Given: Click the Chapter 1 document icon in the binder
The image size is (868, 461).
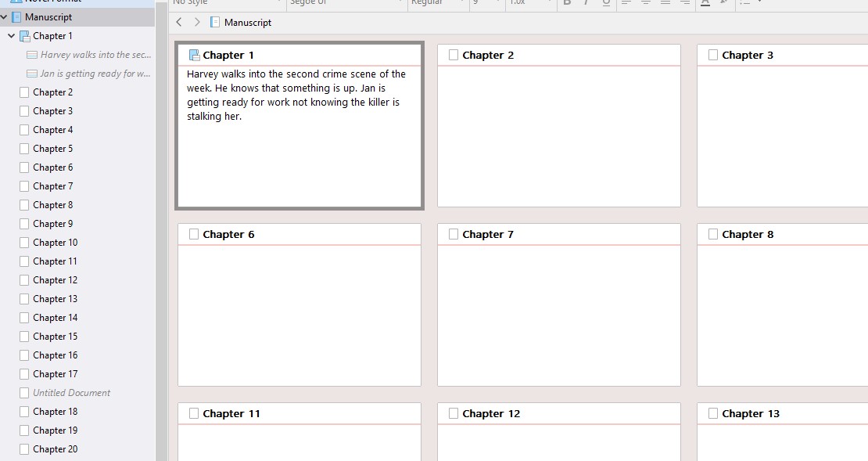Looking at the screenshot, I should [x=25, y=35].
